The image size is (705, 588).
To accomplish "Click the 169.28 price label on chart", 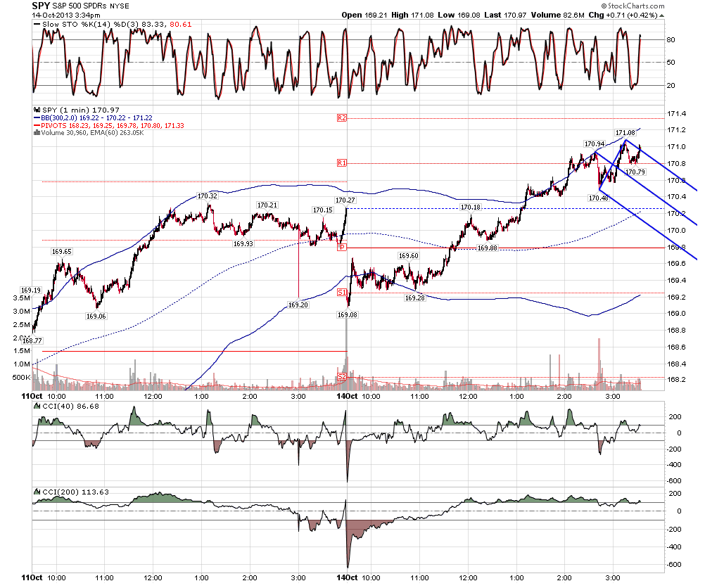I will [414, 298].
